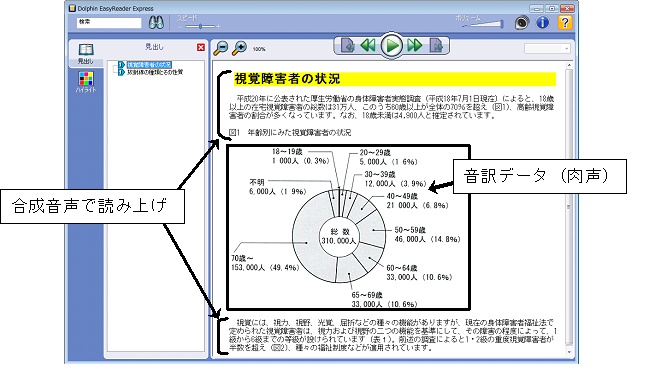
Task: Start playback with the green play button
Action: tap(392, 45)
